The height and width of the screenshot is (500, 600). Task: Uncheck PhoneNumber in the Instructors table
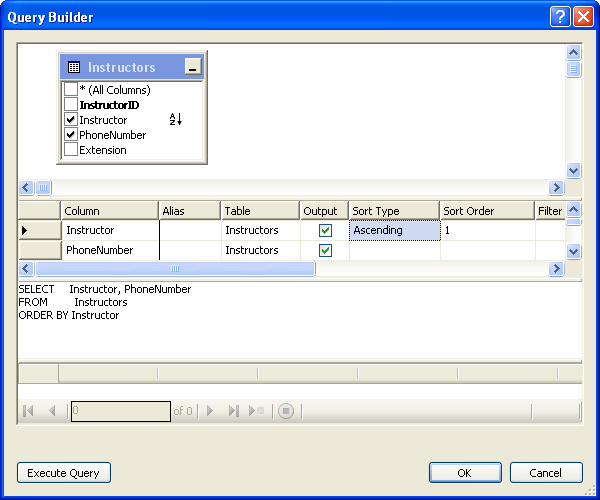[x=71, y=135]
